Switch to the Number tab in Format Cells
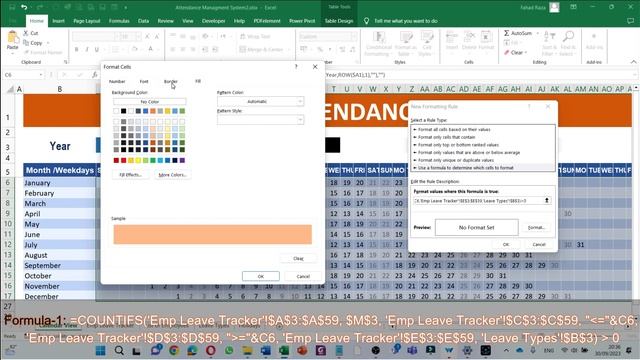Image resolution: width=640 pixels, height=360 pixels. pos(117,82)
